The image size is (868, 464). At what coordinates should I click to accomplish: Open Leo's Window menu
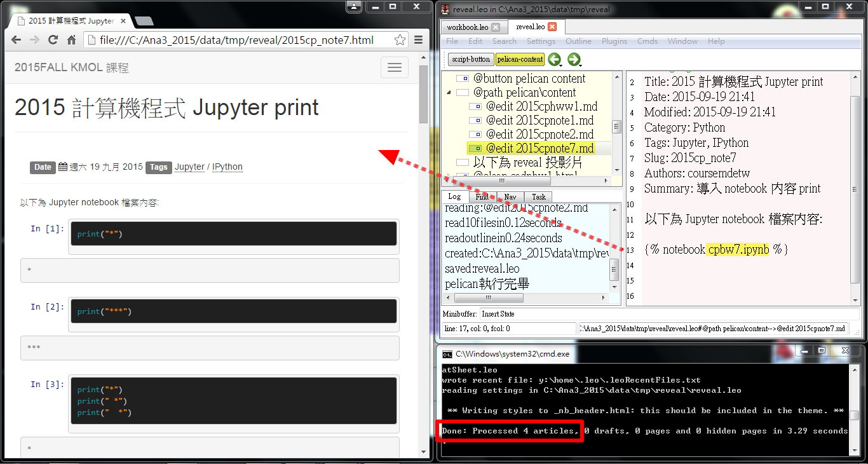(683, 41)
